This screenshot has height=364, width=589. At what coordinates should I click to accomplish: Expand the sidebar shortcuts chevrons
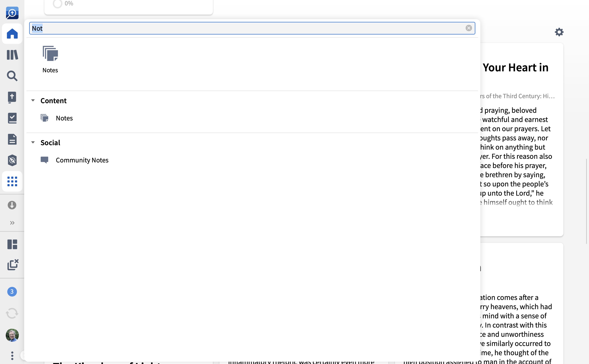(12, 223)
